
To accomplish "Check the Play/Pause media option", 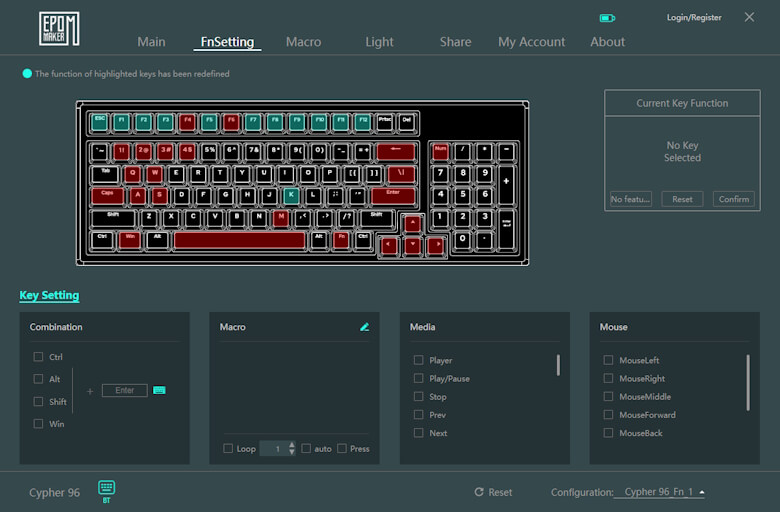I will (419, 379).
